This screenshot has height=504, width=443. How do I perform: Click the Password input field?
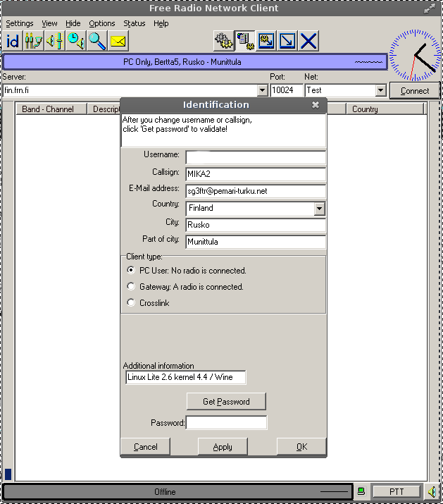(x=227, y=423)
